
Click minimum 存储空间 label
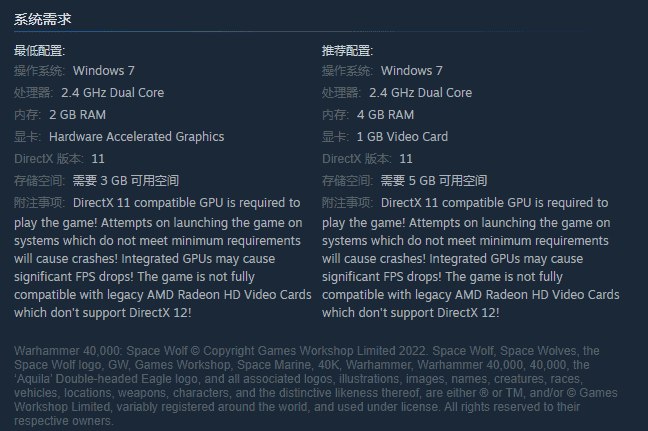[x=39, y=181]
